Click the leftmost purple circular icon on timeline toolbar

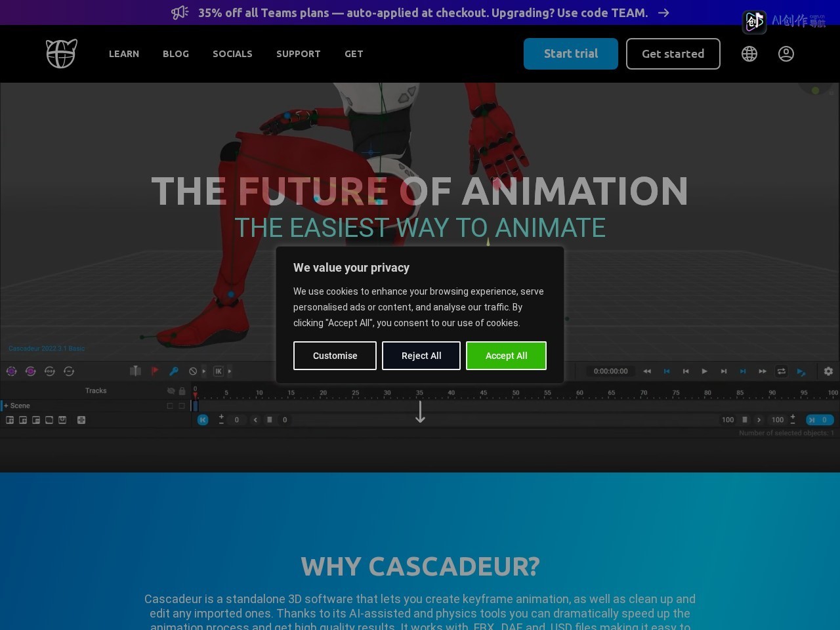(x=11, y=371)
